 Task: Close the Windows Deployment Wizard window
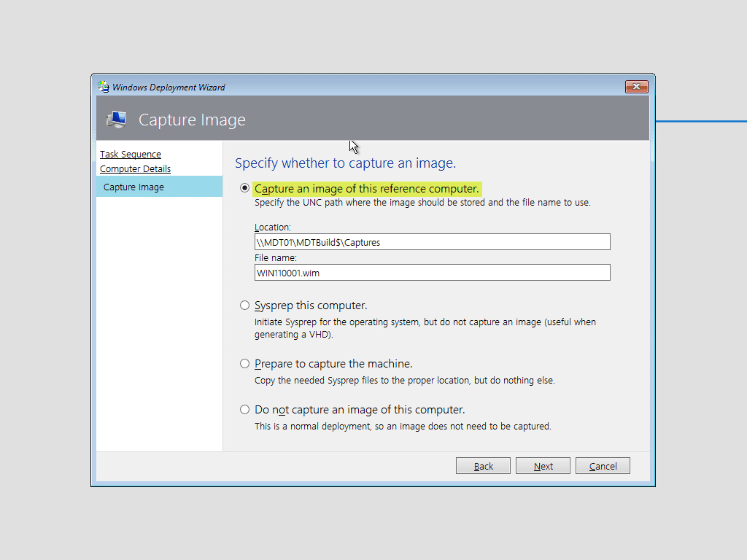click(636, 86)
